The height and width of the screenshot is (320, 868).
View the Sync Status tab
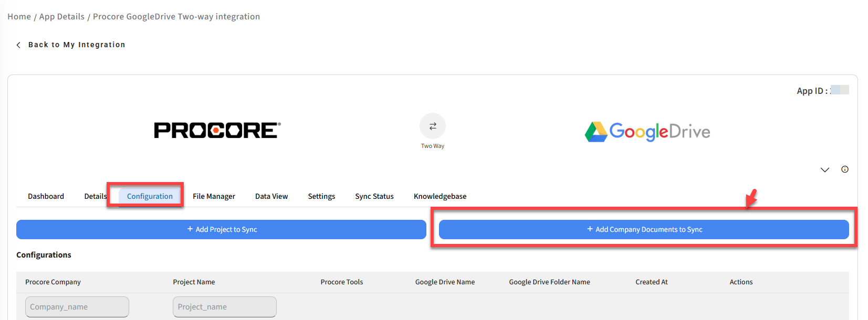tap(374, 196)
